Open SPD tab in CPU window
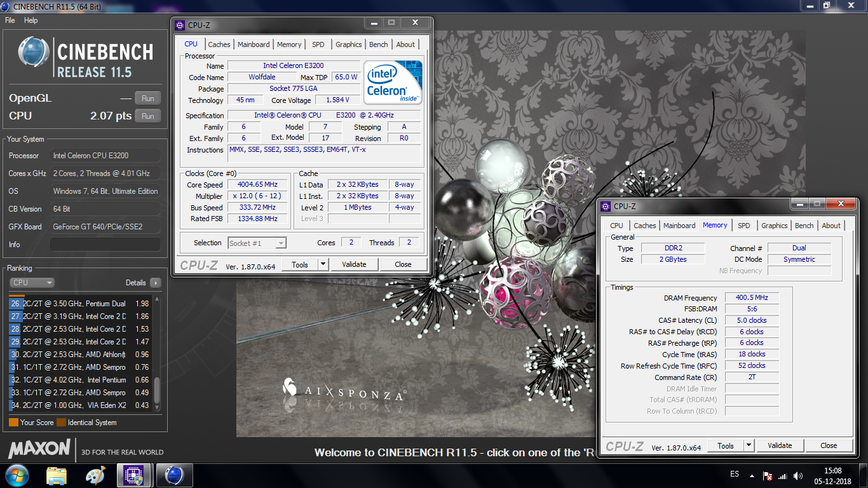The width and height of the screenshot is (868, 488). (318, 44)
